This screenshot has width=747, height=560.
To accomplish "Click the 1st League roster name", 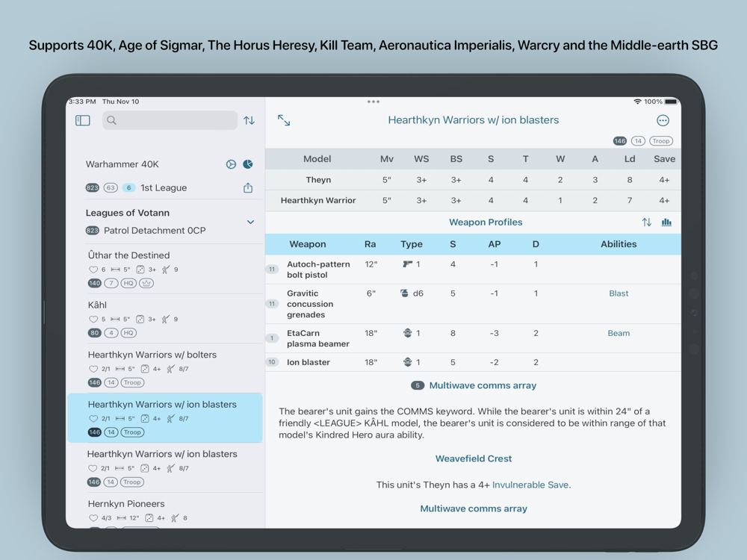I will tap(164, 187).
